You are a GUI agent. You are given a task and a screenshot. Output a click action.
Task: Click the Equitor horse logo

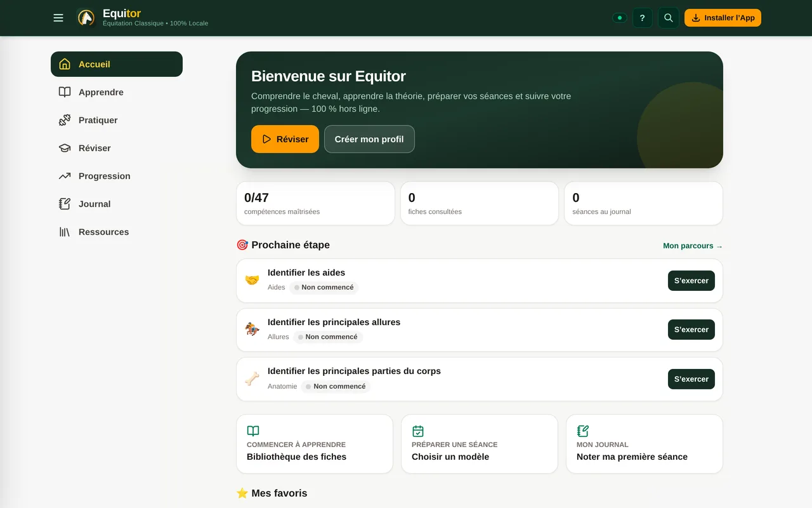(x=86, y=18)
